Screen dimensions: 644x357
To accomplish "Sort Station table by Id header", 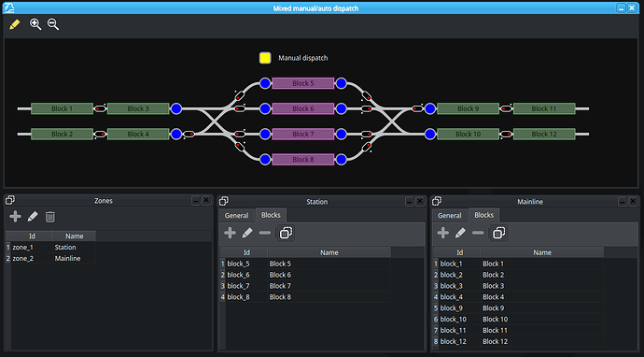I will (246, 252).
